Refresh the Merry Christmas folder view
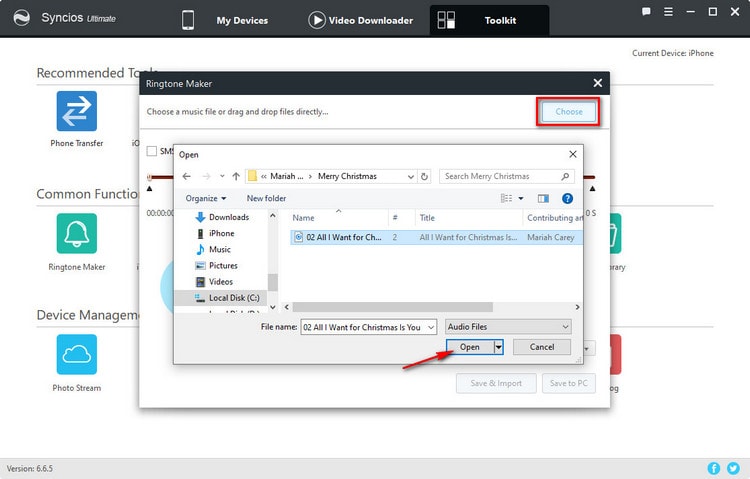 [424, 177]
